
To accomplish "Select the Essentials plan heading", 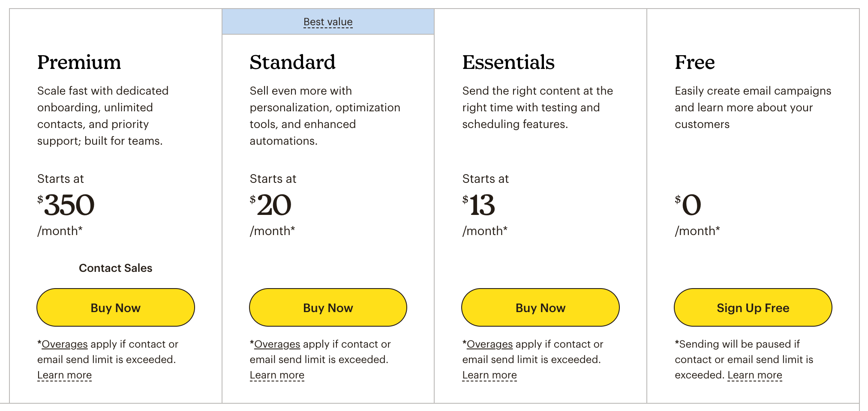I will 508,63.
